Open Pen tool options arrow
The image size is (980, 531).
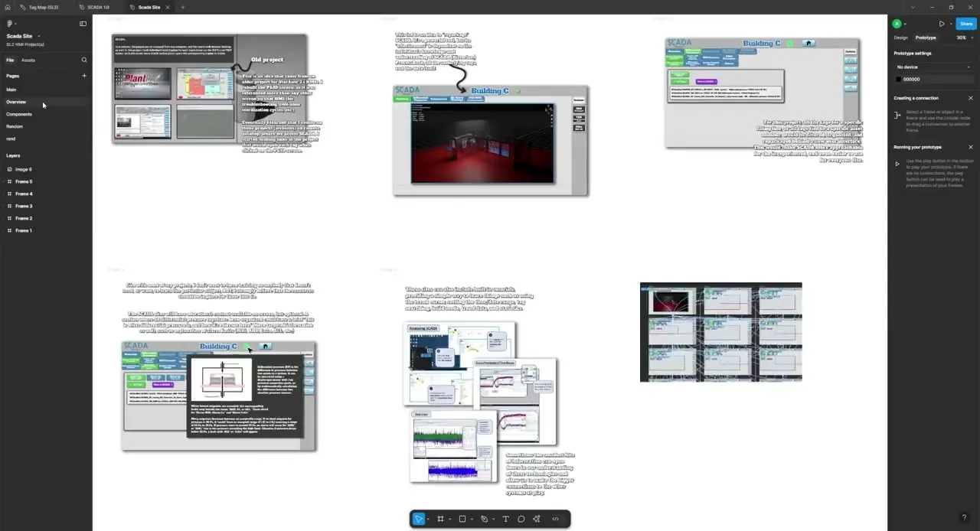tap(493, 520)
